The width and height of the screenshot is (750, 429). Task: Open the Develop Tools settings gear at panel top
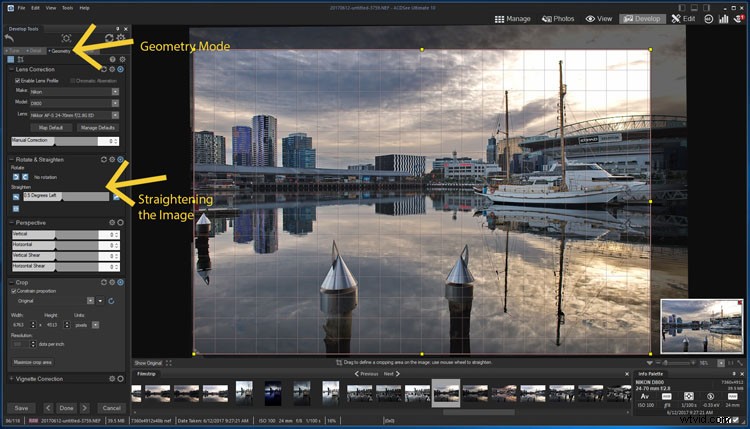coord(121,38)
